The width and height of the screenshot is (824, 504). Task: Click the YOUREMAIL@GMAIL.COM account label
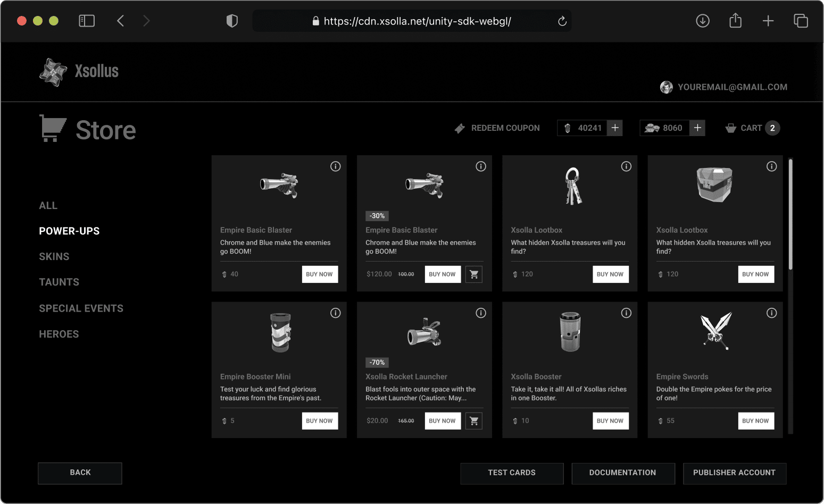pos(733,87)
